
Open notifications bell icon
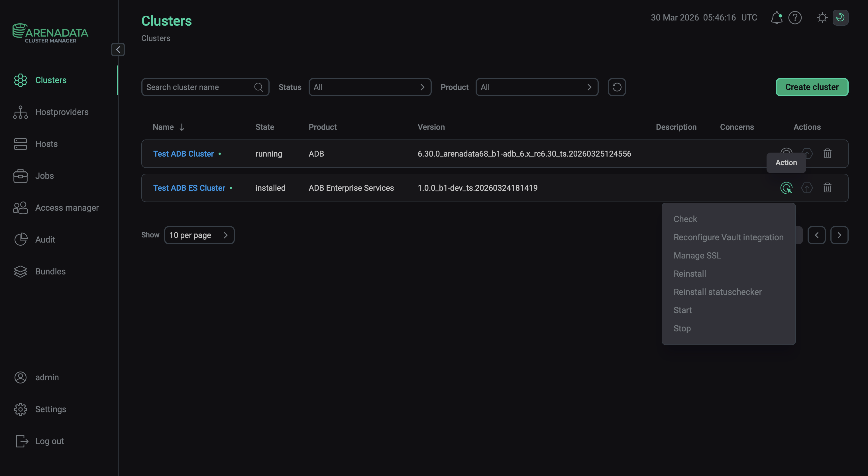point(776,18)
